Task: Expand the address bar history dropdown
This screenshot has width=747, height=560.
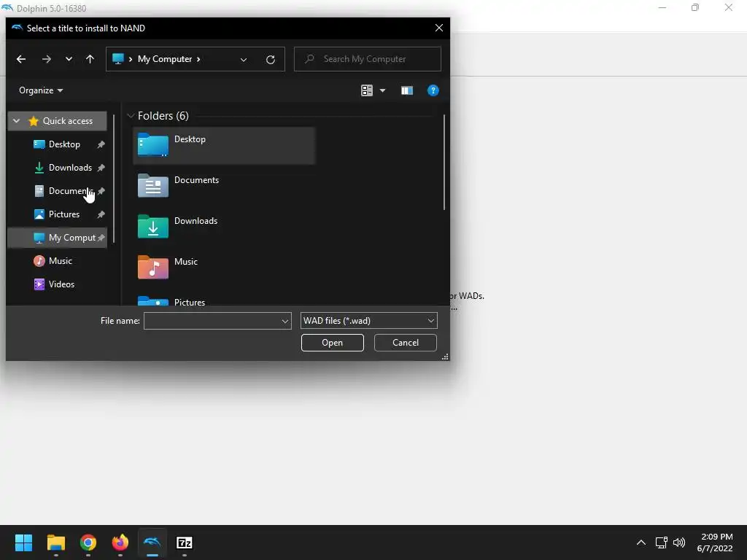Action: tap(244, 60)
